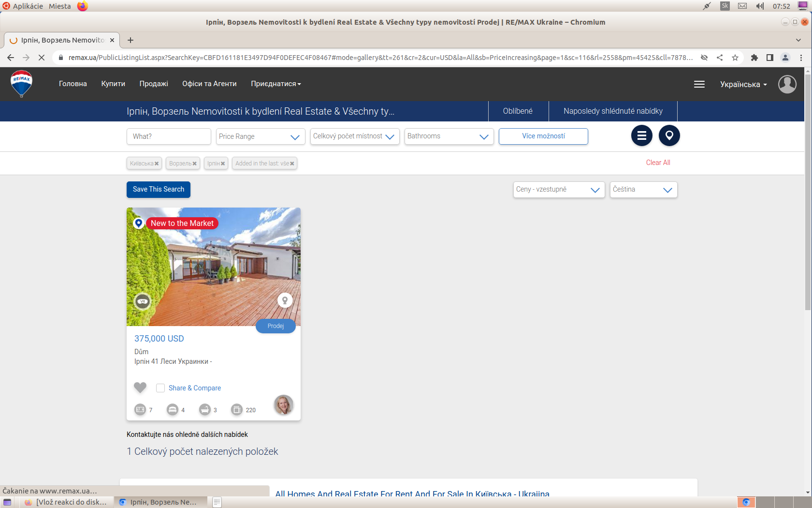Open the 375,000 USD listing price link
812x508 pixels.
(x=159, y=339)
